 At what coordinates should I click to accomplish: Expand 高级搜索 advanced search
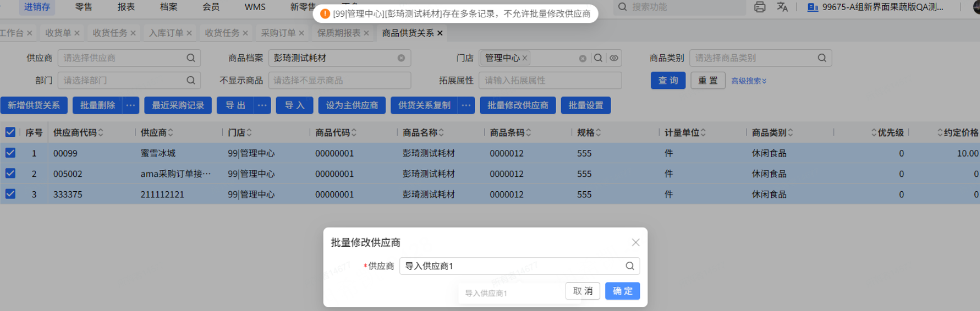coord(749,81)
